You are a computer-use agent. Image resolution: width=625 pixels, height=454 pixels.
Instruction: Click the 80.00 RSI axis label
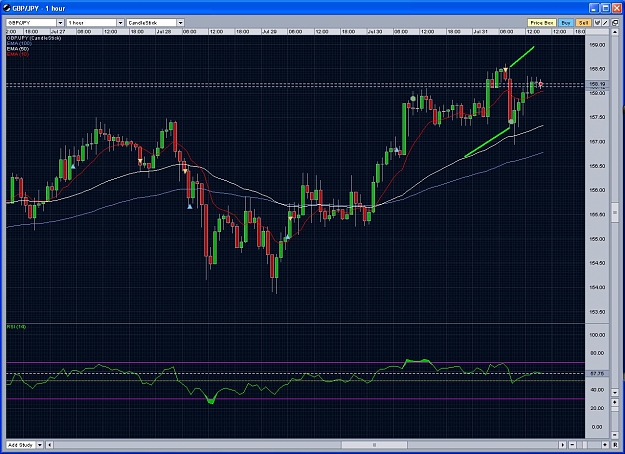click(x=597, y=353)
